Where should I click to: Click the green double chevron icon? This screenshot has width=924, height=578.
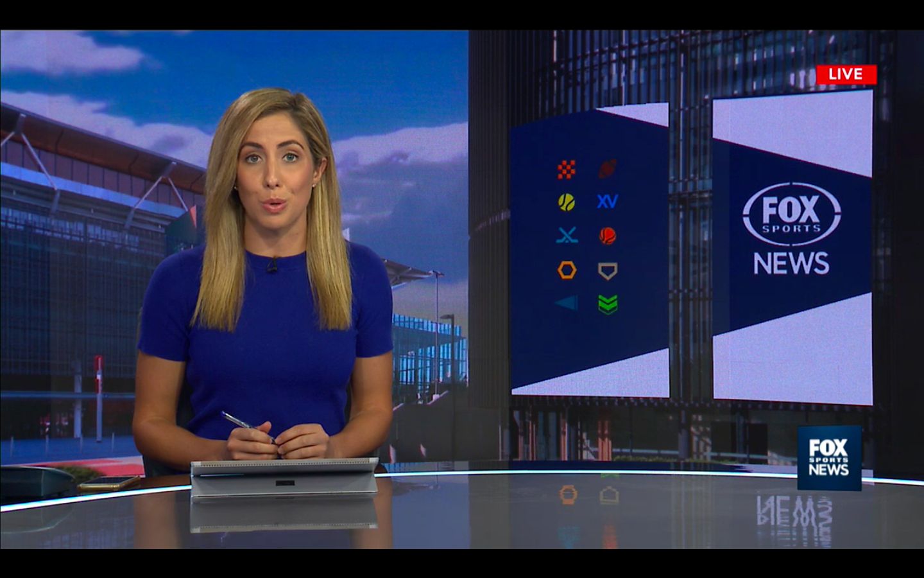click(608, 304)
